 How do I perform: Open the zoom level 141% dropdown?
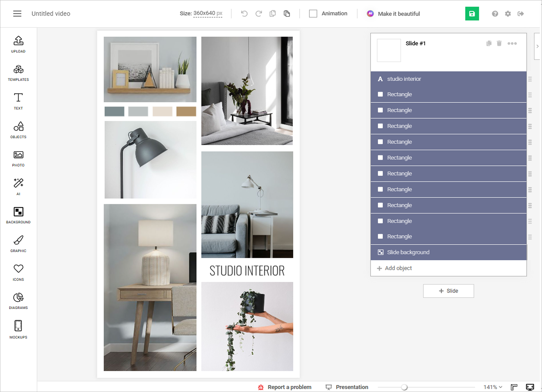(493, 387)
